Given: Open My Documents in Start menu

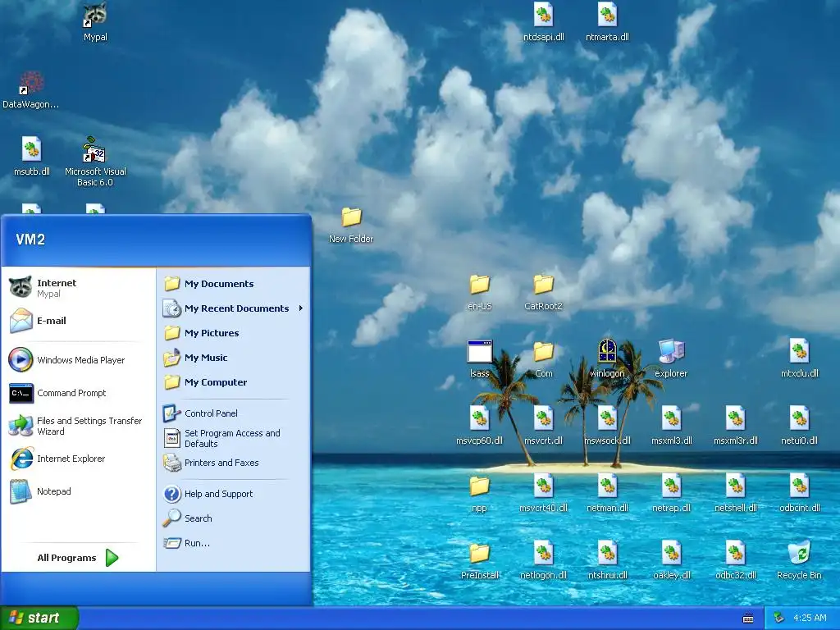Looking at the screenshot, I should click(234, 283).
